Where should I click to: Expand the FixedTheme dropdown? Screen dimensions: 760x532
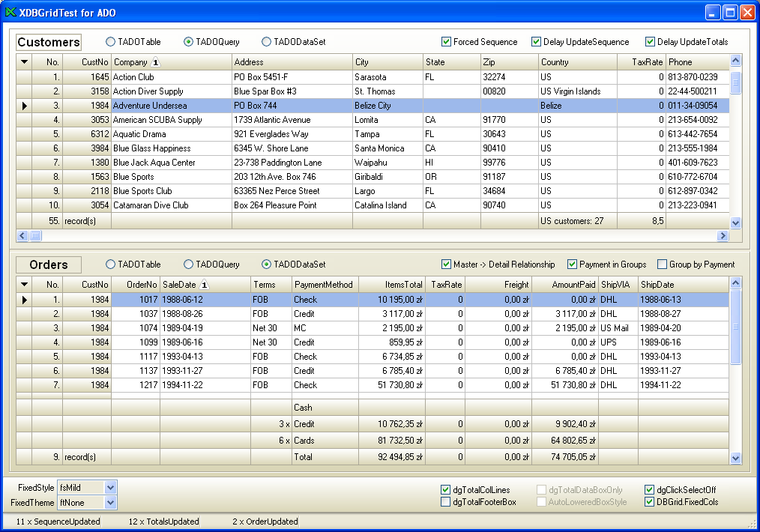tap(111, 503)
